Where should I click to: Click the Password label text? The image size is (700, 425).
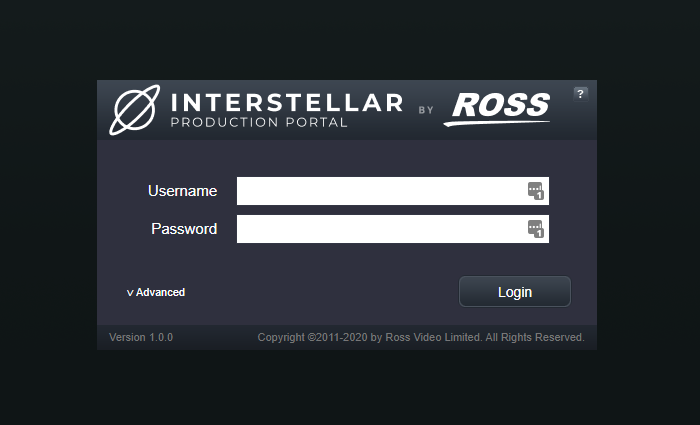[184, 229]
